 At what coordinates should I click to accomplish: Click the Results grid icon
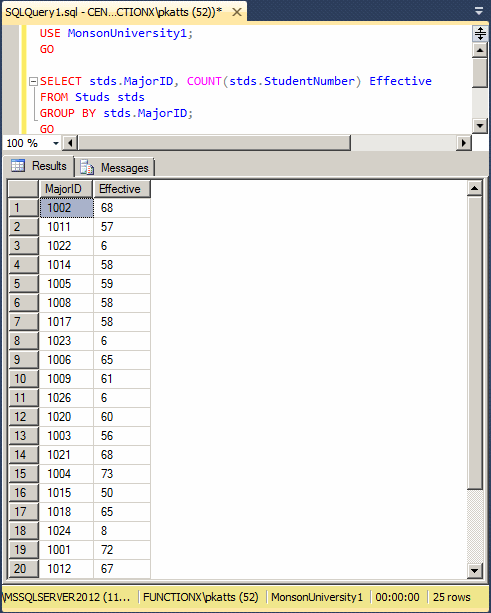click(18, 166)
